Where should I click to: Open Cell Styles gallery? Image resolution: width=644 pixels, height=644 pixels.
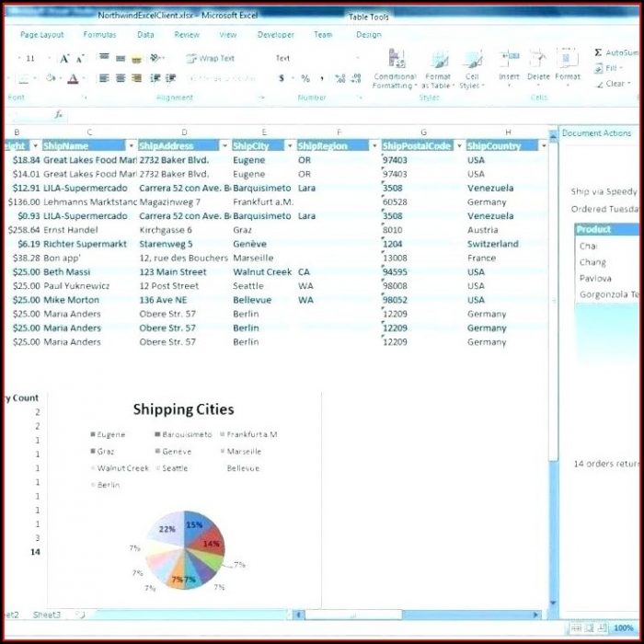[x=472, y=69]
